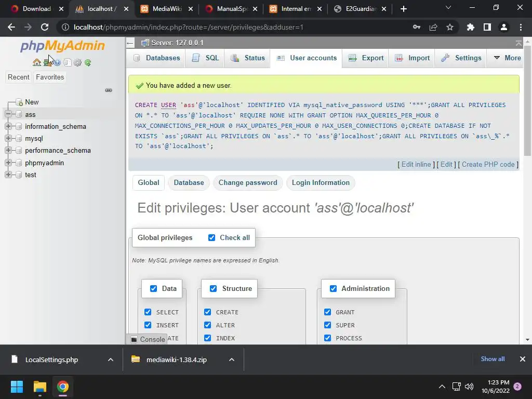
Task: Expand the phpmyadmin database node
Action: 8,163
